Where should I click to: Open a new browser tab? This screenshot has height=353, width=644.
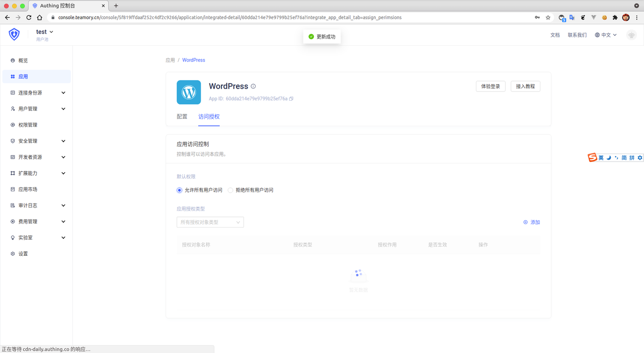click(116, 6)
